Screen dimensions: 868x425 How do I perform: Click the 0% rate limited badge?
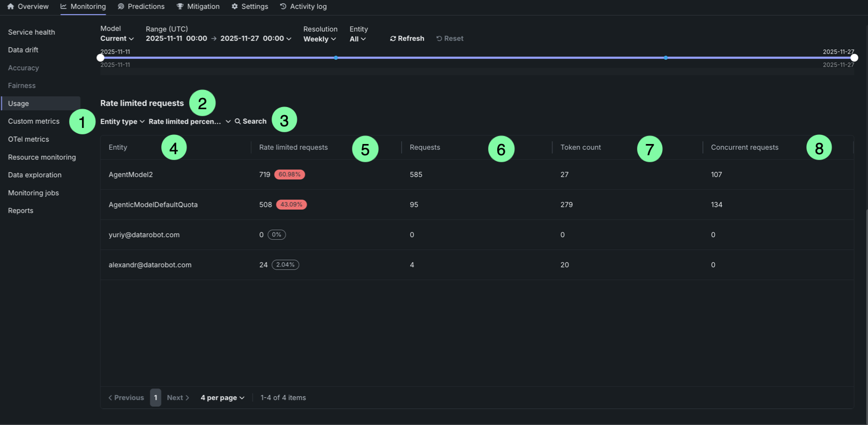[x=276, y=234]
